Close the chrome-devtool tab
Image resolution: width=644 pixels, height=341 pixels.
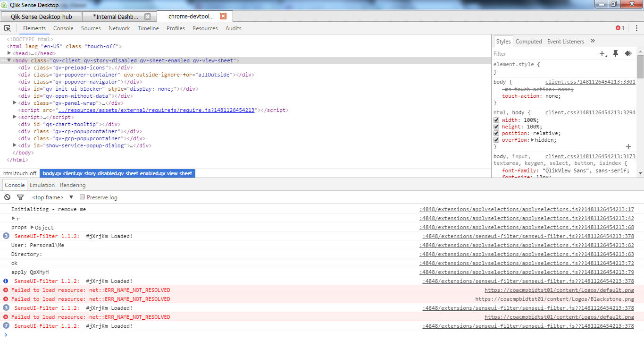(x=223, y=16)
